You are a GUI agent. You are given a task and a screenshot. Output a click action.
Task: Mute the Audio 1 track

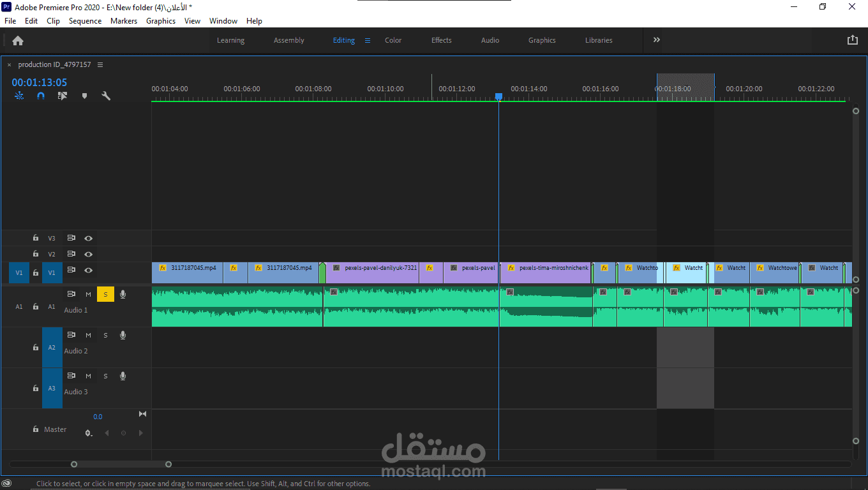click(88, 294)
